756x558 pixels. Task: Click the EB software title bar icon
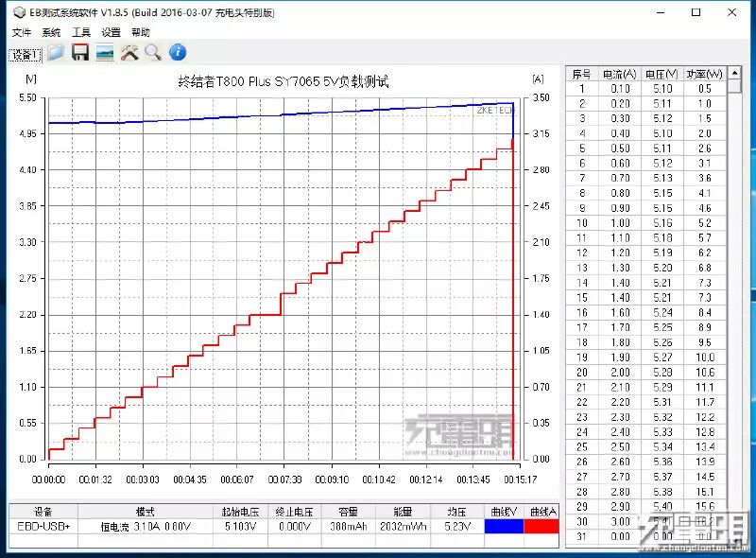click(19, 12)
